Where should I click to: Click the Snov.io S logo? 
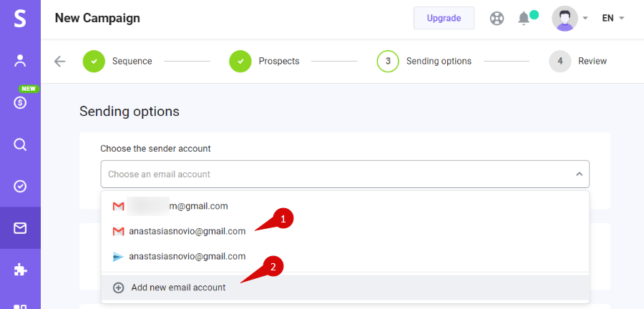pyautogui.click(x=20, y=19)
